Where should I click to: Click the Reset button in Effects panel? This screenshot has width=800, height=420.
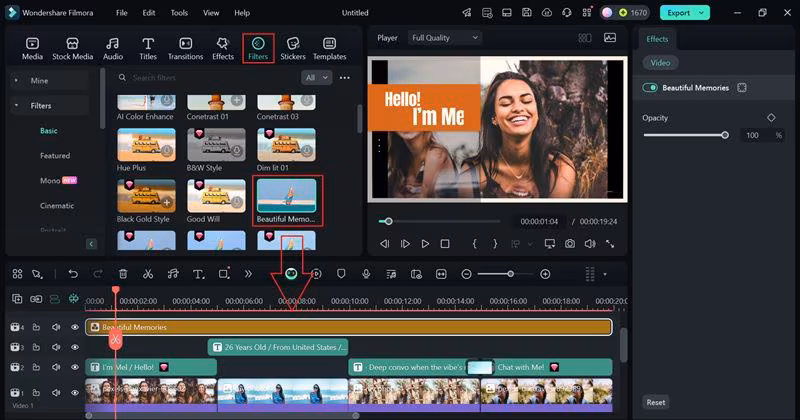[x=656, y=402]
